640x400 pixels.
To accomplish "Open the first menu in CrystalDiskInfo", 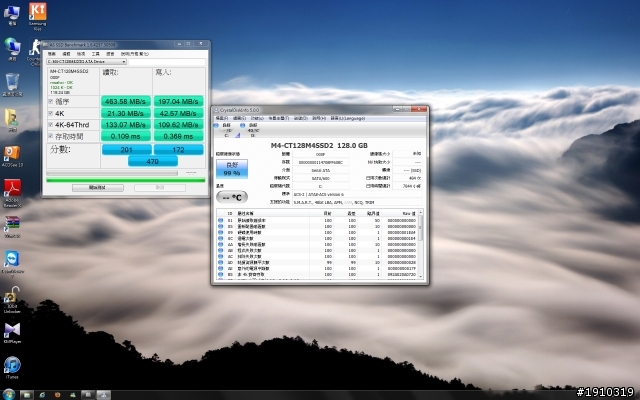I will point(222,118).
